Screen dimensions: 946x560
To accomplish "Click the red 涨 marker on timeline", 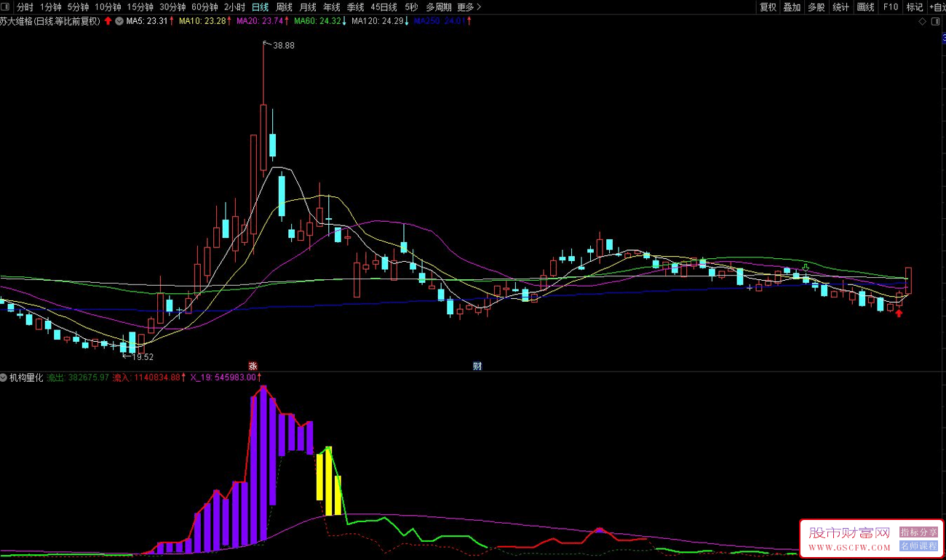I will (x=253, y=366).
